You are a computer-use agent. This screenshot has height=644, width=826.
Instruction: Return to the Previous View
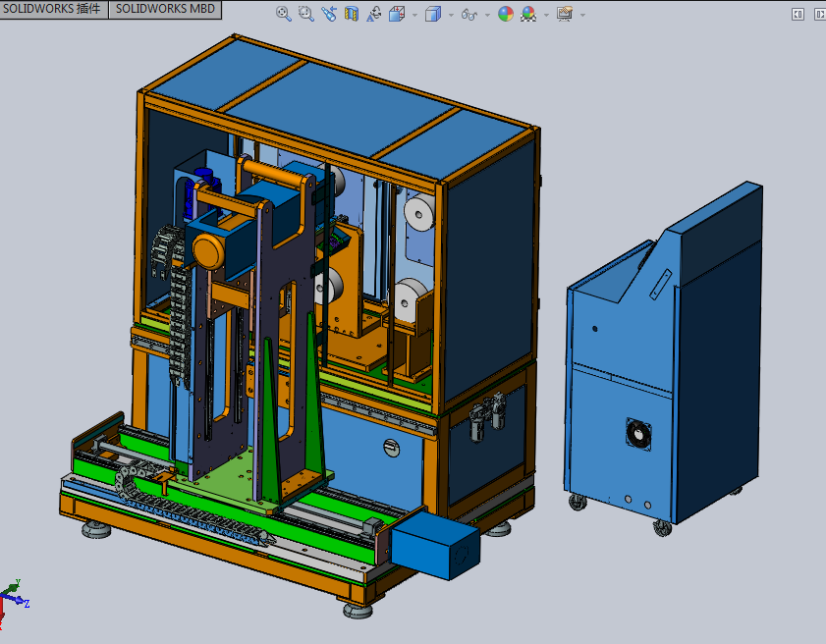click(328, 14)
